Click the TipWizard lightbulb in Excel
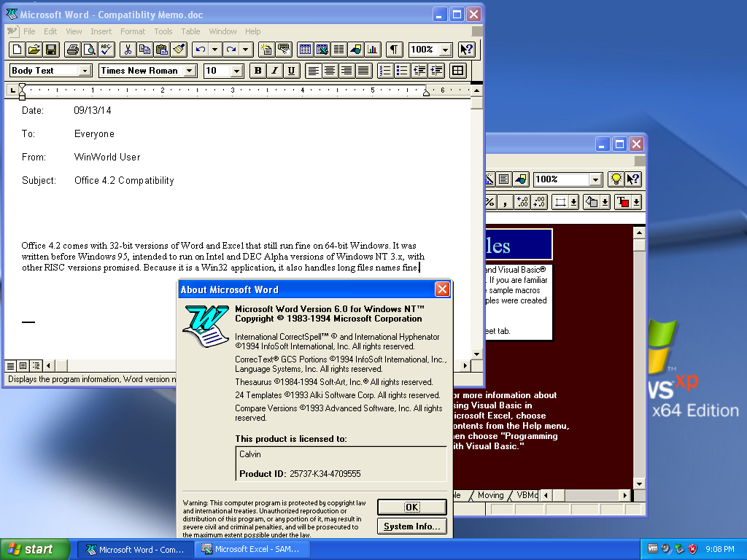The height and width of the screenshot is (560, 747). point(616,179)
